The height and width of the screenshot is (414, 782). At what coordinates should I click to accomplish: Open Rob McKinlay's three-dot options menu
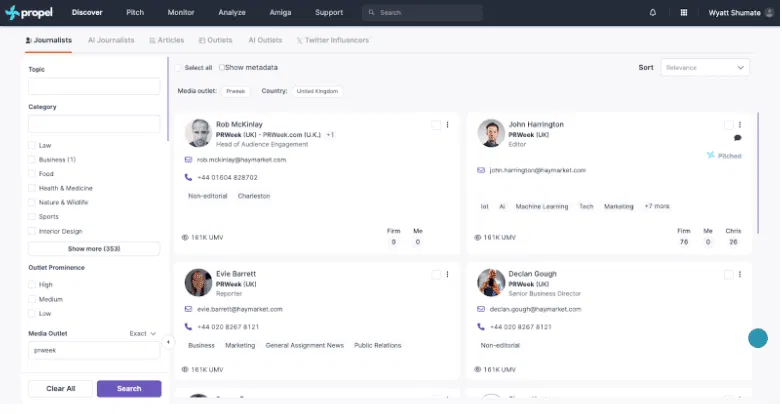[x=447, y=125]
